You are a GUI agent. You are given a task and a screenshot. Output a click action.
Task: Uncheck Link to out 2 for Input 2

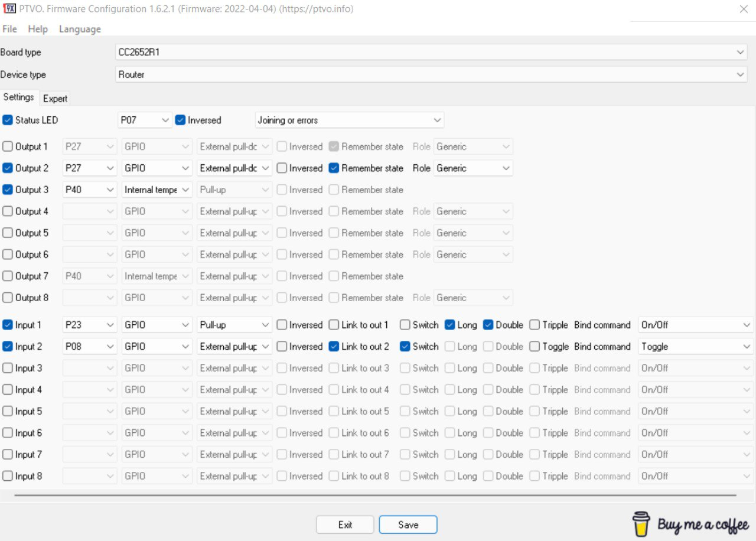coord(334,346)
